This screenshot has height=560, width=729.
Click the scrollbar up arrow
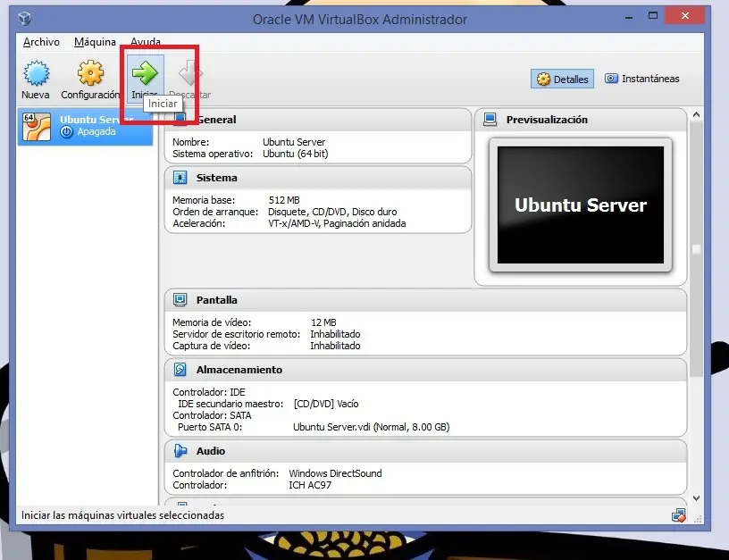(696, 114)
